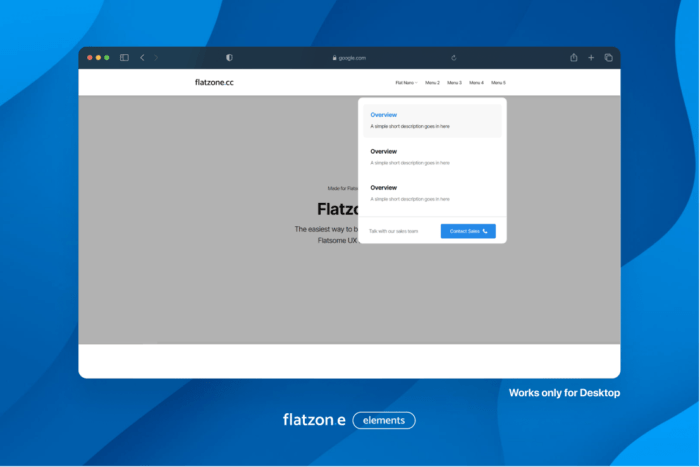Collapse the Flat Menu dropdown
Viewport: 700px width, 467px height.
[406, 82]
